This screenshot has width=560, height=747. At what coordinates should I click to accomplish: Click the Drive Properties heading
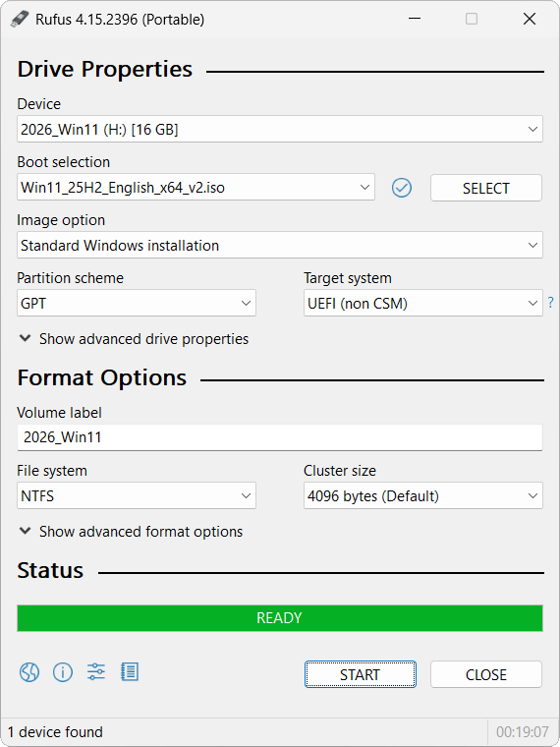pos(105,69)
